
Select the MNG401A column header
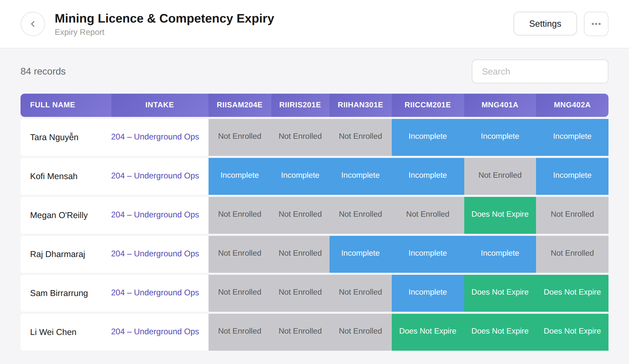click(x=500, y=105)
